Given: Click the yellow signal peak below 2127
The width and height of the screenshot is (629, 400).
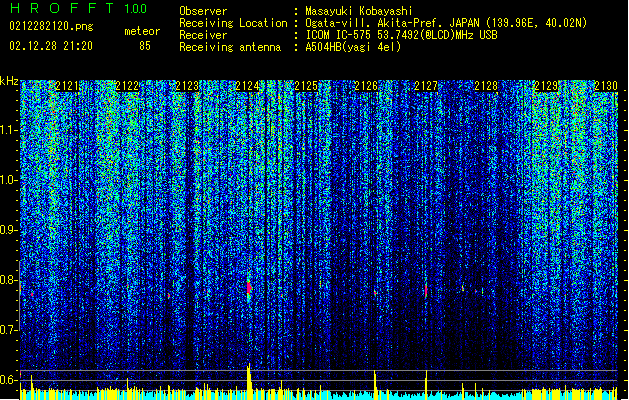Looking at the screenshot, I should (x=426, y=385).
